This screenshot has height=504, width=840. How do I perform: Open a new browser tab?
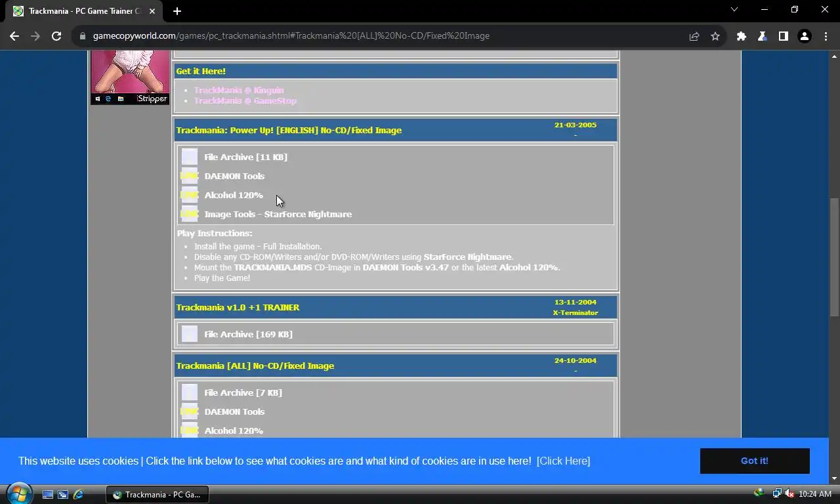click(177, 11)
